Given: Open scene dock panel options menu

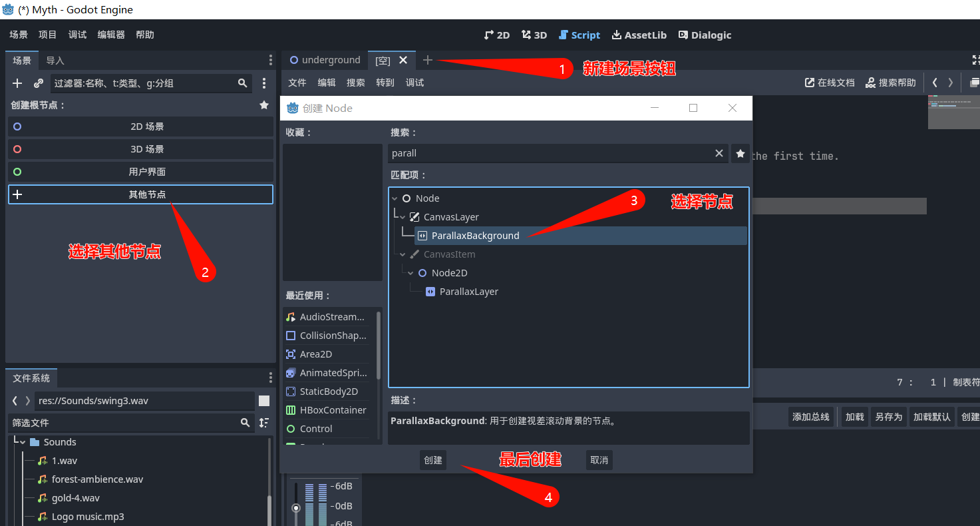Looking at the screenshot, I should coord(270,60).
